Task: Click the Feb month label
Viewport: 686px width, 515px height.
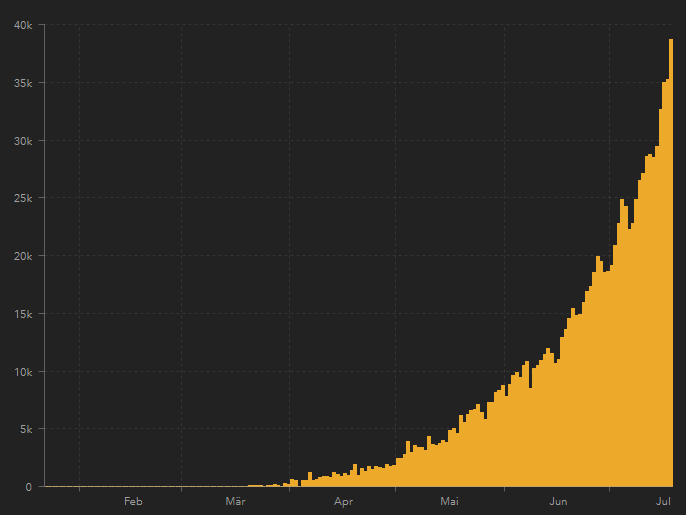Action: click(133, 501)
